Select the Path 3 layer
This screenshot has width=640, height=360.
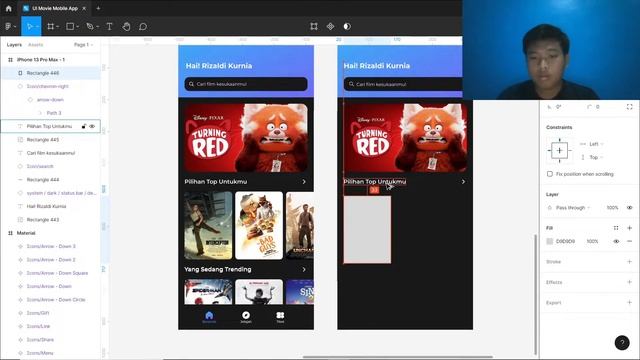pyautogui.click(x=54, y=113)
